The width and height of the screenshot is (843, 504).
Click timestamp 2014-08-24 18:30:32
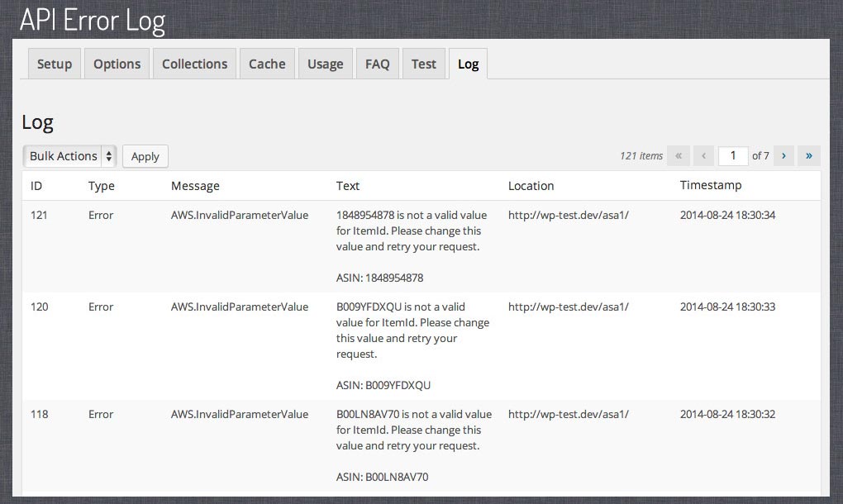tap(727, 414)
